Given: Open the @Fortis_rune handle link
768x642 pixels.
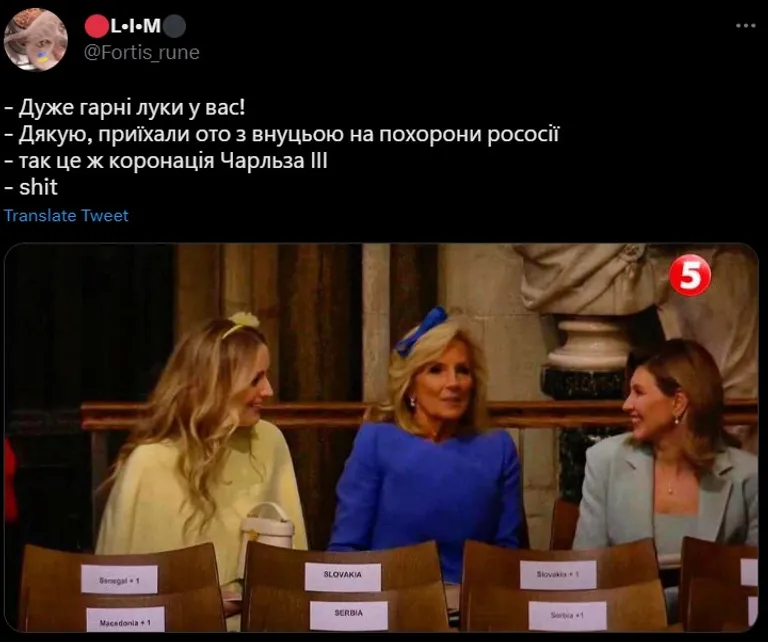Looking at the screenshot, I should point(142,52).
